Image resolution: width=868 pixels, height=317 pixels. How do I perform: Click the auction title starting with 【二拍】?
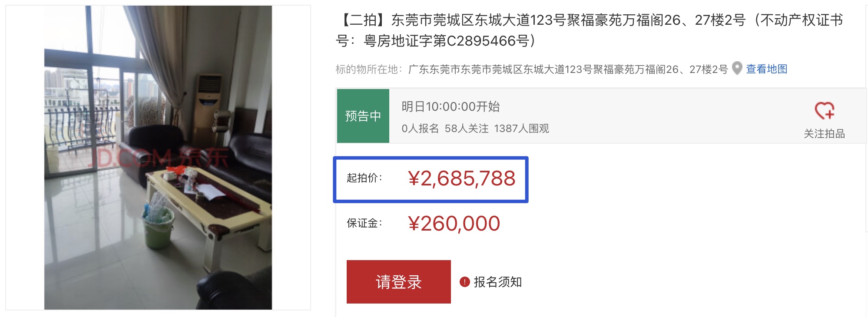pyautogui.click(x=590, y=30)
